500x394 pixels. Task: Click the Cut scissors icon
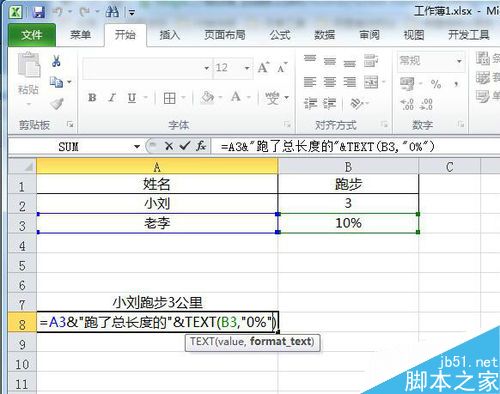(56, 61)
